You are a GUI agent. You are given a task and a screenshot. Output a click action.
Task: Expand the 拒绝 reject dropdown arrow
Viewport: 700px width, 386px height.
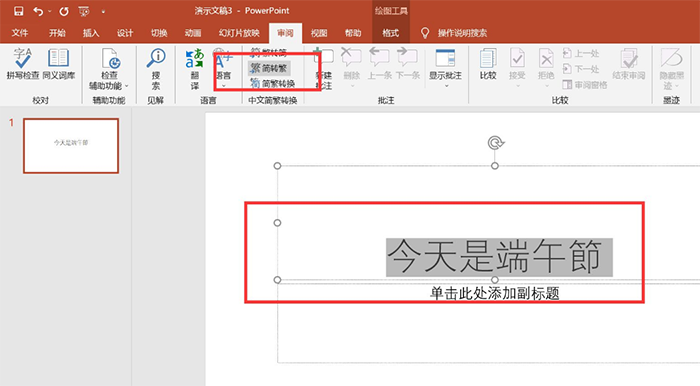(546, 86)
